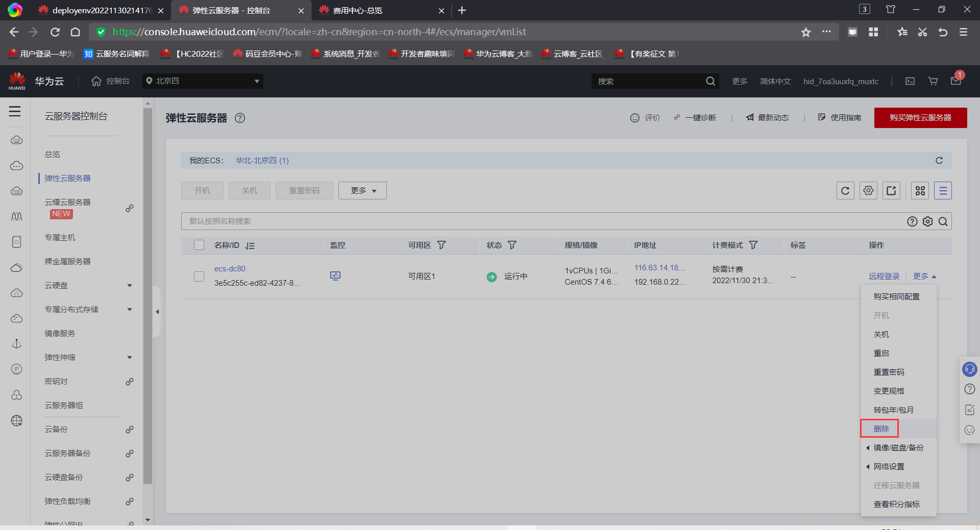Open 镜像服务 in the sidebar
Screen dimensions: 980x530
pyautogui.click(x=60, y=334)
